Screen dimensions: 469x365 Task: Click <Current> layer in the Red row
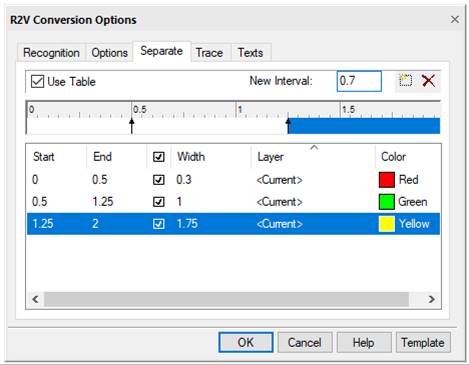pyautogui.click(x=280, y=180)
